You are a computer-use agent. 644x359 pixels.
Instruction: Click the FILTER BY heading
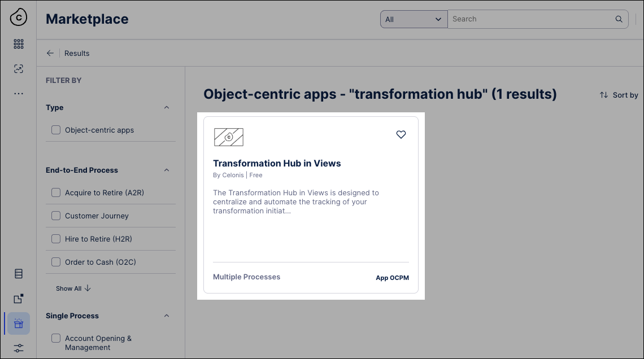(x=64, y=80)
